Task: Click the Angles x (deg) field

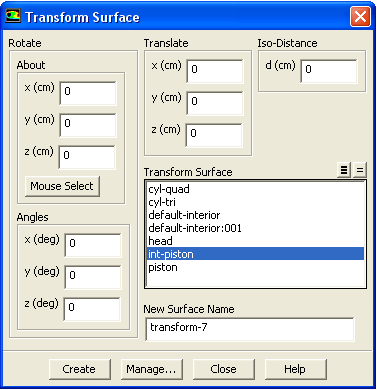Action: tap(93, 245)
